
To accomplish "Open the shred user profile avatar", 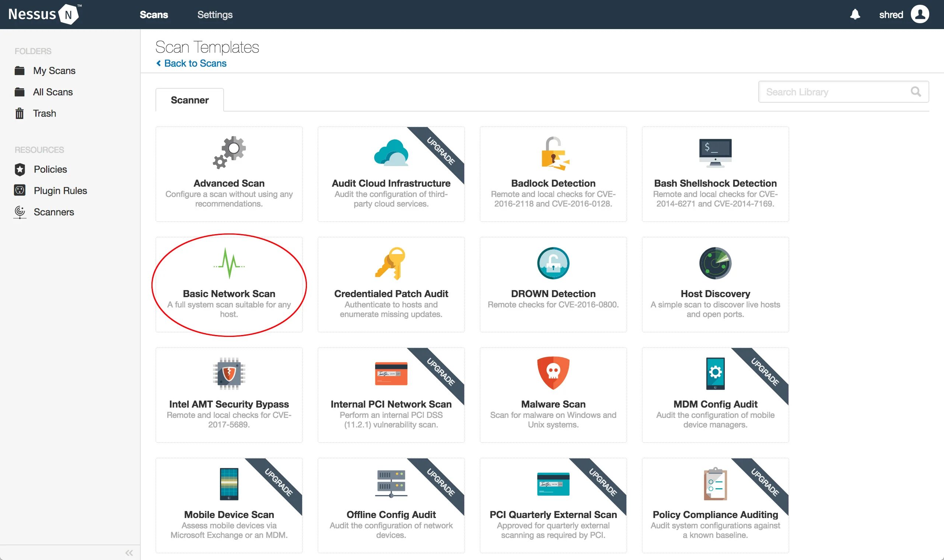I will click(x=920, y=14).
